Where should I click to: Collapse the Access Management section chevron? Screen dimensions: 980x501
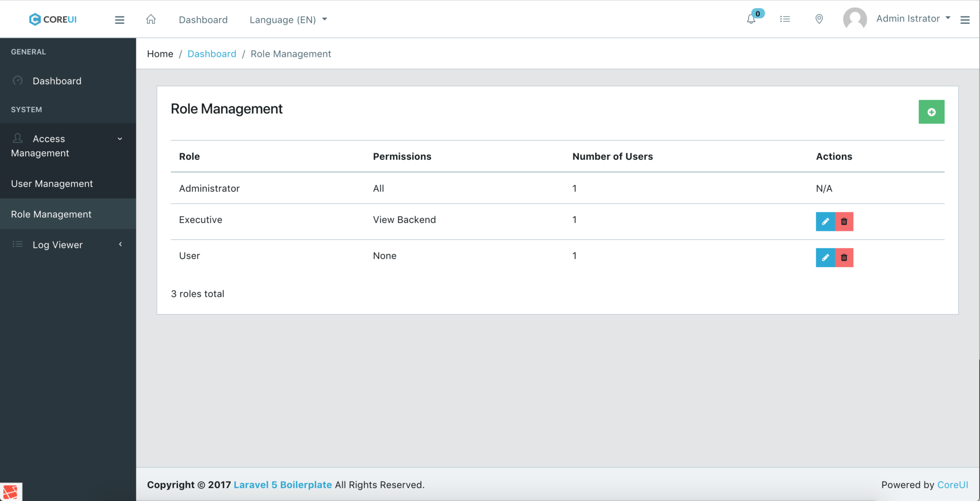click(x=120, y=139)
